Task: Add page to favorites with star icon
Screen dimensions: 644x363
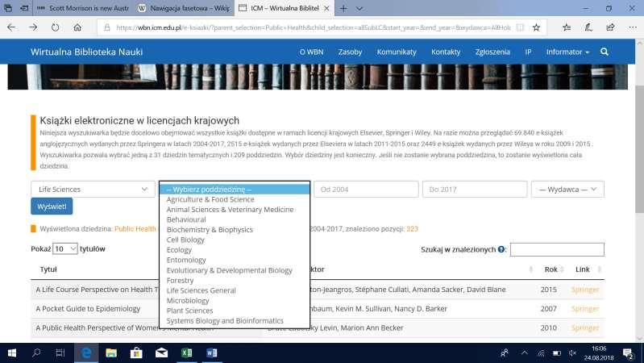Action: point(536,27)
